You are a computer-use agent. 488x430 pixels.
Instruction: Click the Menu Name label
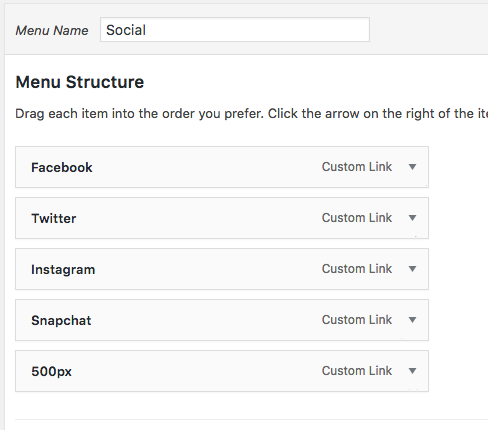(52, 31)
